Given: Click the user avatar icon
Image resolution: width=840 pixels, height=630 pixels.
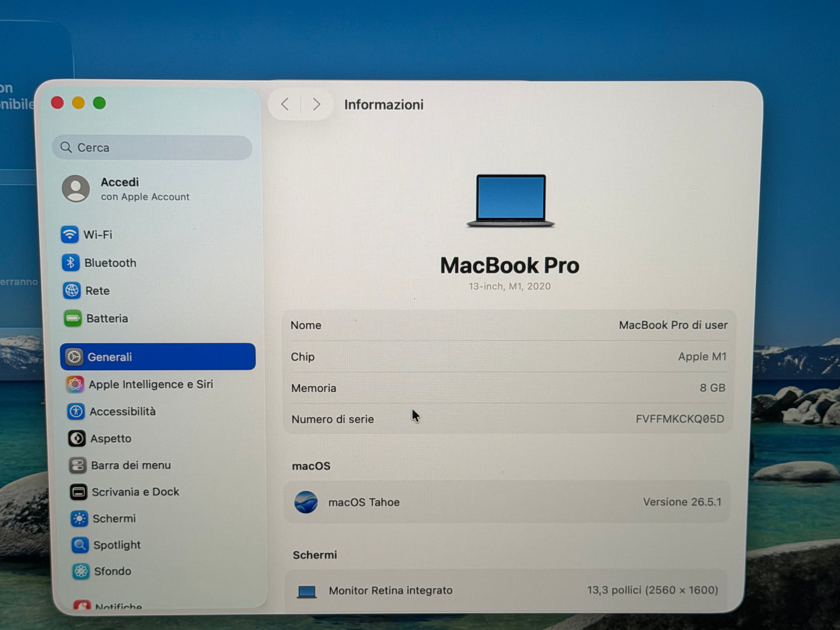Looking at the screenshot, I should 76,188.
